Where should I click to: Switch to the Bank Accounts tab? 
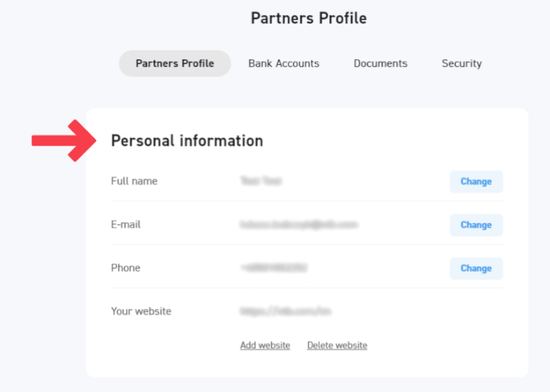(283, 63)
